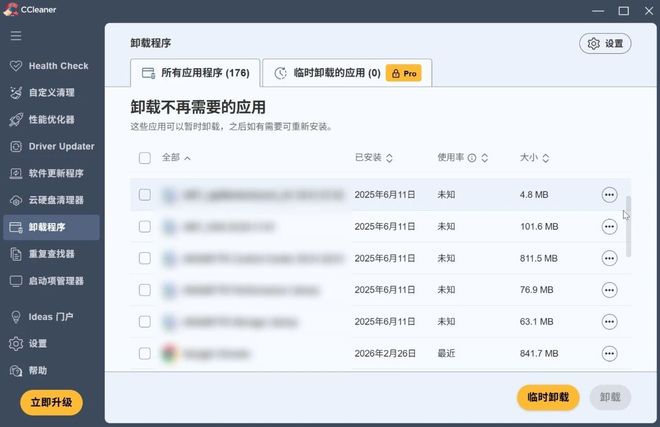Click the 立即升级 upgrade button
Image resolution: width=660 pixels, height=427 pixels.
[x=51, y=402]
